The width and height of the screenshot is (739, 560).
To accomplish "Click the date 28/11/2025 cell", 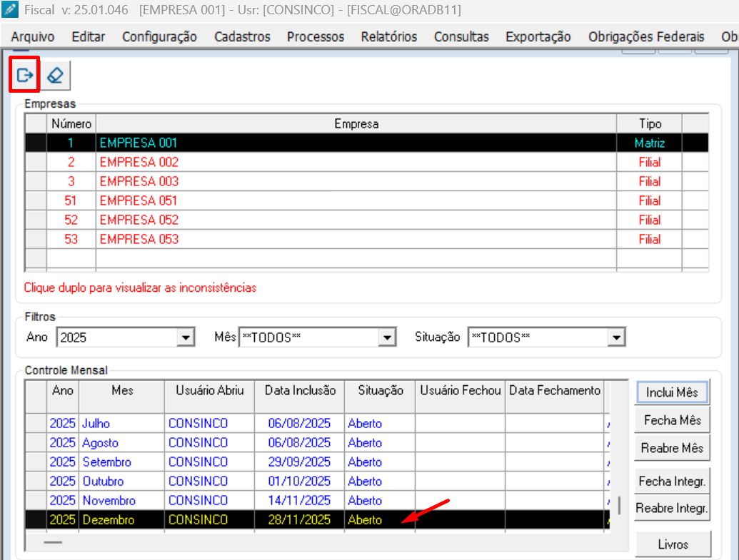I will (299, 520).
